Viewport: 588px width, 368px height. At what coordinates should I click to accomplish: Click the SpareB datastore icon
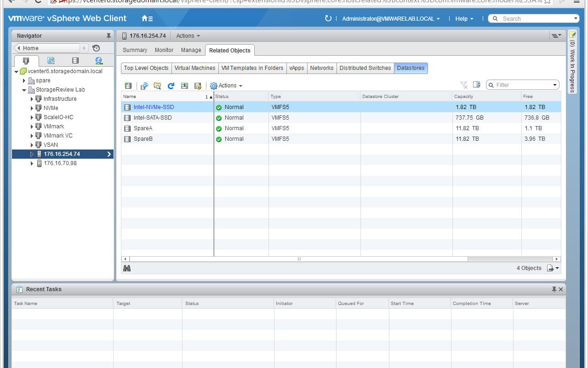127,139
